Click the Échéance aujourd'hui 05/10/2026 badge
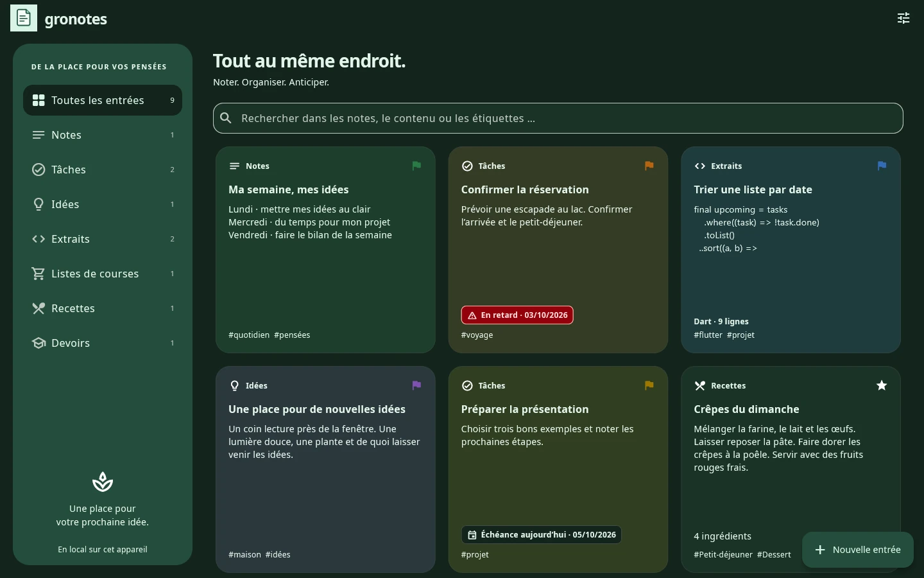 click(541, 535)
